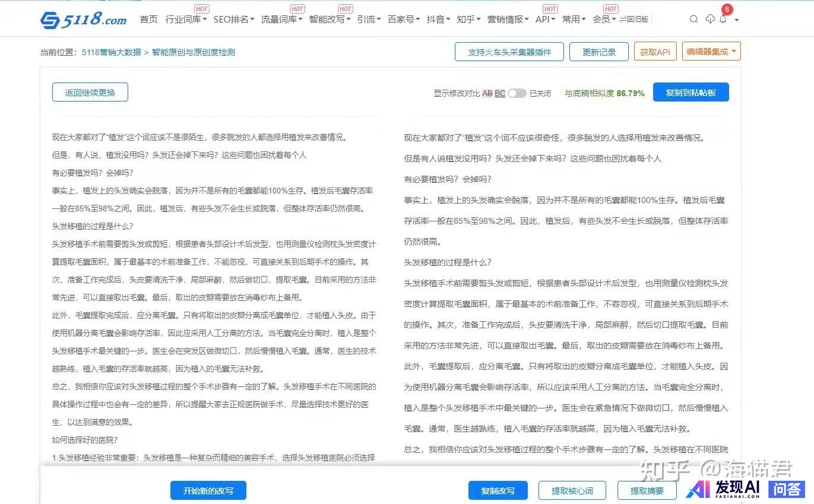Click 开始新的改写 button
The image size is (814, 504).
(208, 491)
